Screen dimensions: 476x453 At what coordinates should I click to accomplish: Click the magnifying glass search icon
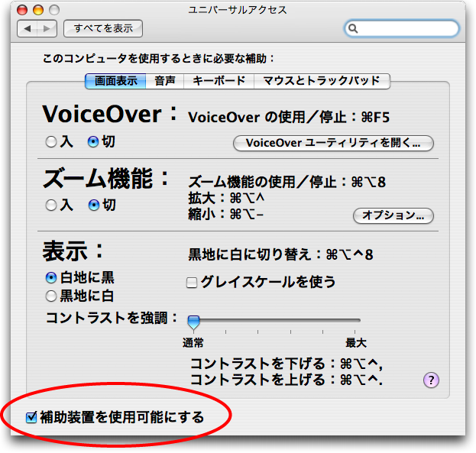click(x=353, y=29)
